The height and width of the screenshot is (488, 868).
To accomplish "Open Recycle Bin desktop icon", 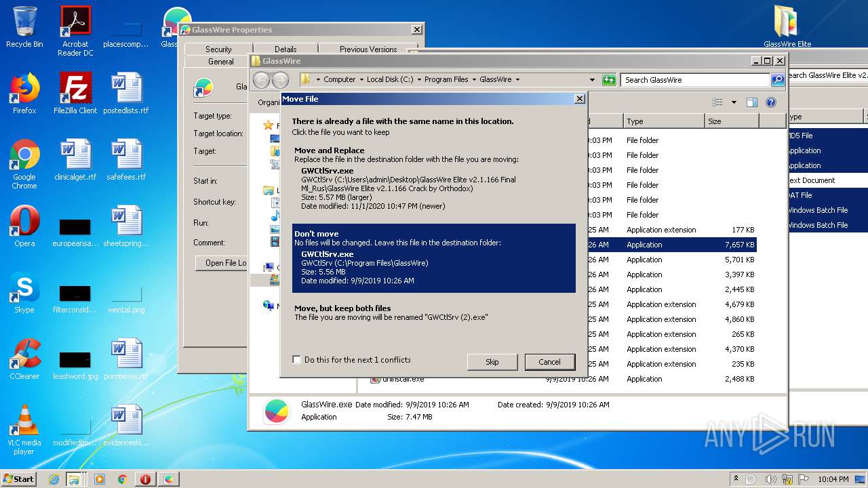I will [24, 27].
